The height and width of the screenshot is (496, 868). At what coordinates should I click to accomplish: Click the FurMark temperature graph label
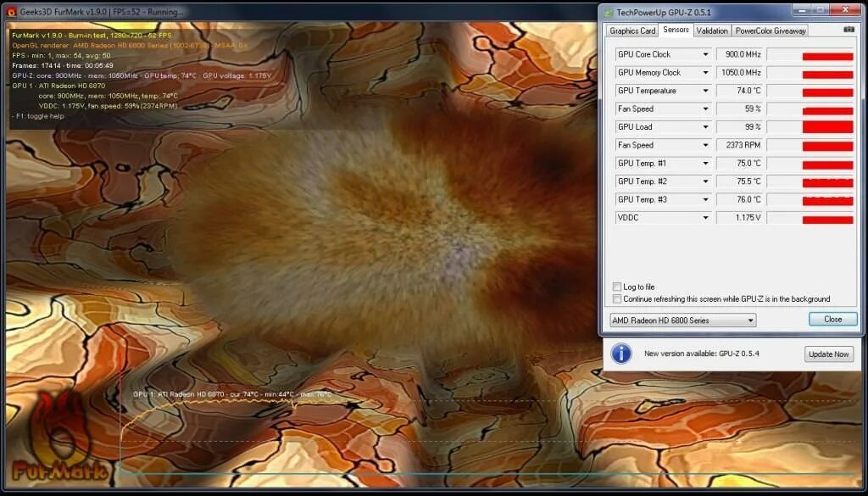coord(232,394)
